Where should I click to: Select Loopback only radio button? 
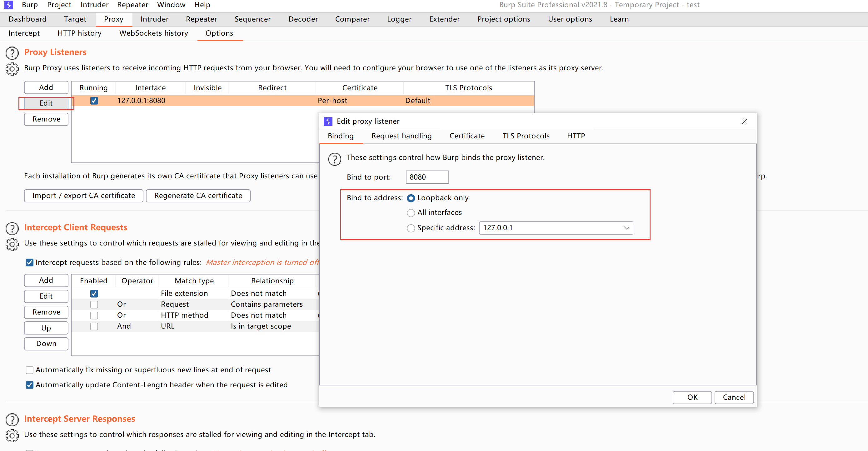pos(411,198)
